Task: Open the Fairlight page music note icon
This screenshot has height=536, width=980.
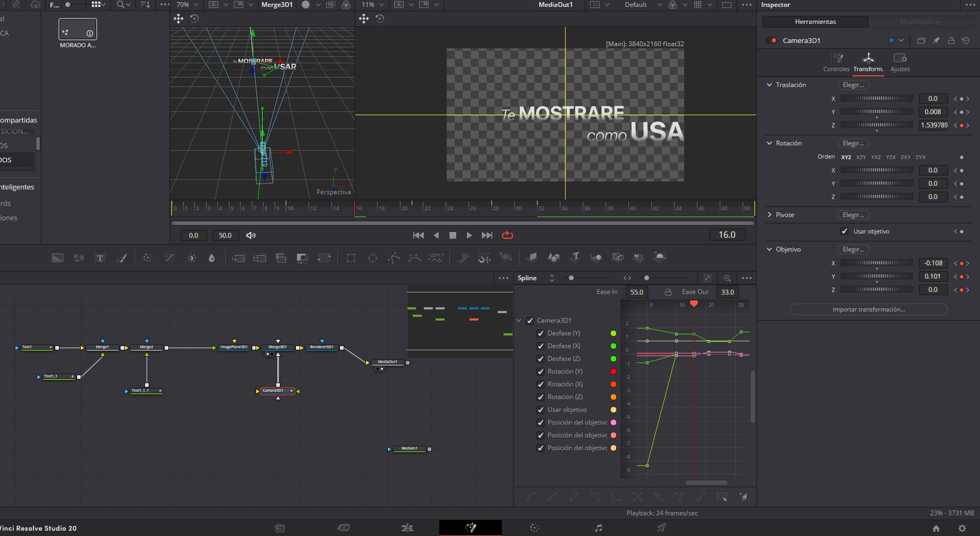Action: pyautogui.click(x=598, y=528)
